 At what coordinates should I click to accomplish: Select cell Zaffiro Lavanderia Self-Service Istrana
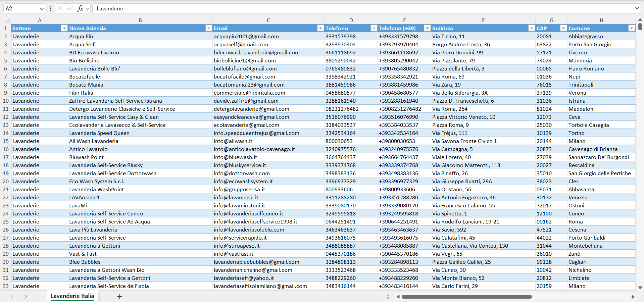pyautogui.click(x=140, y=101)
